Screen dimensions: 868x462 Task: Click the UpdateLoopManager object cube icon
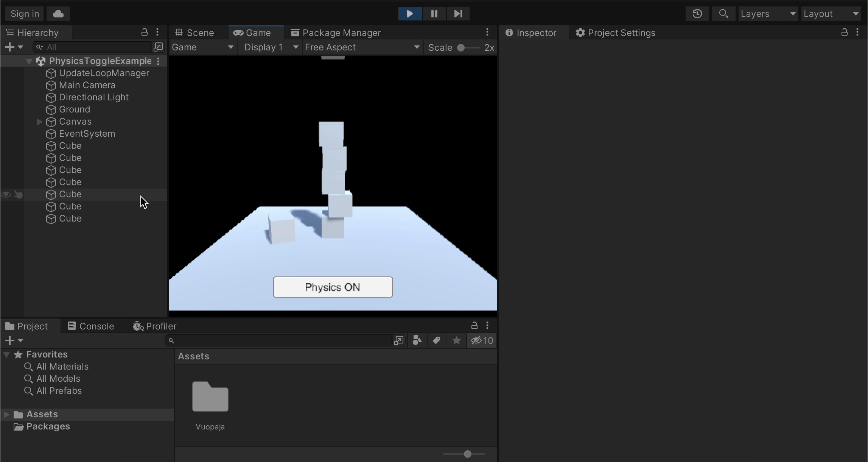pyautogui.click(x=51, y=73)
